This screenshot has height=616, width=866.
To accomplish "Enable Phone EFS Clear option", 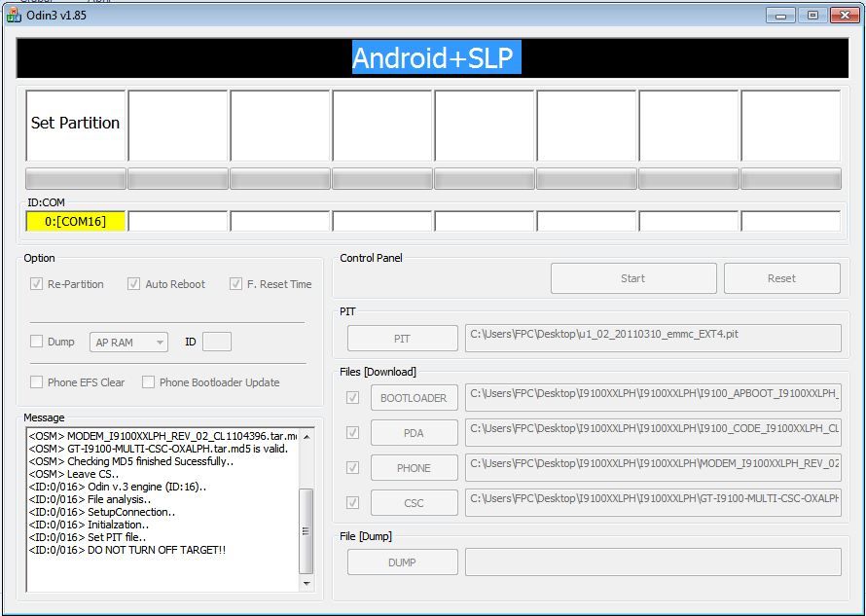I will pos(37,382).
